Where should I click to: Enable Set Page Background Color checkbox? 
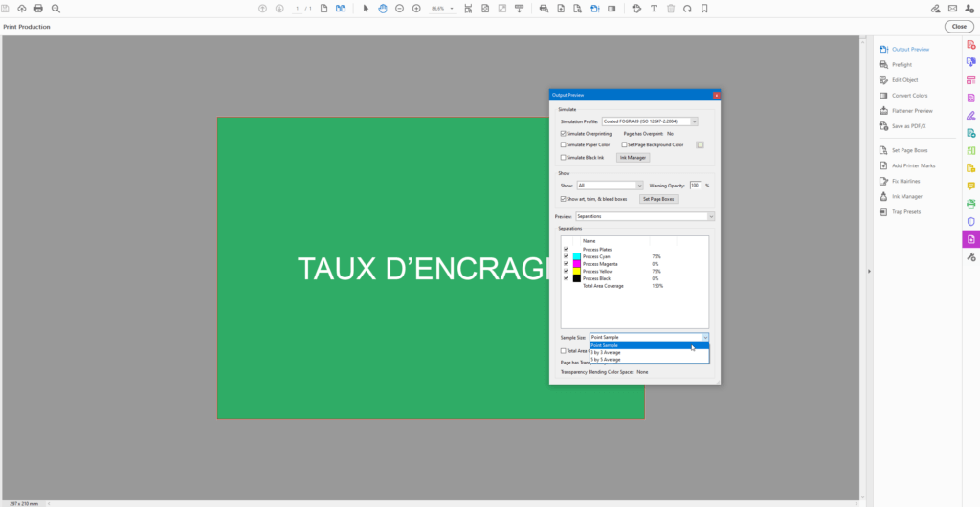[x=624, y=144]
